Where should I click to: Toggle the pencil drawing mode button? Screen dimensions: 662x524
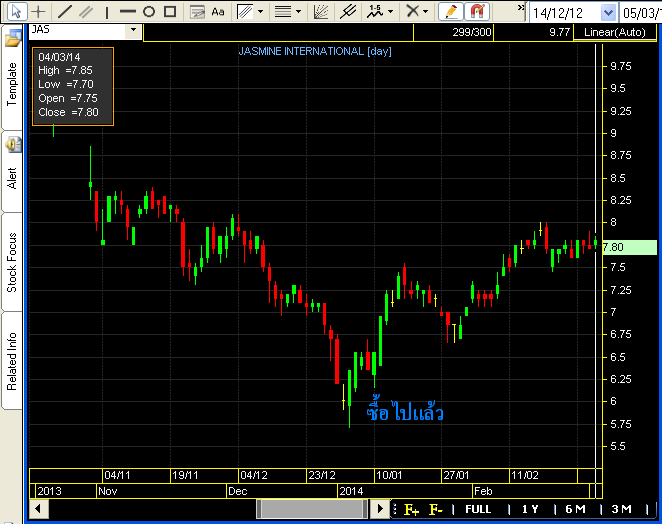(x=451, y=11)
